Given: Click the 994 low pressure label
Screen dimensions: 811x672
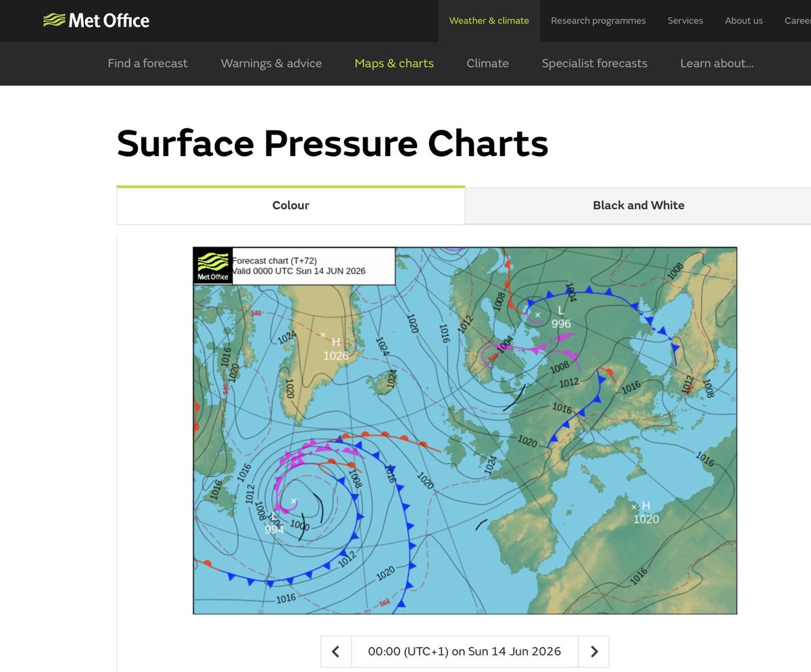Looking at the screenshot, I should click(274, 530).
